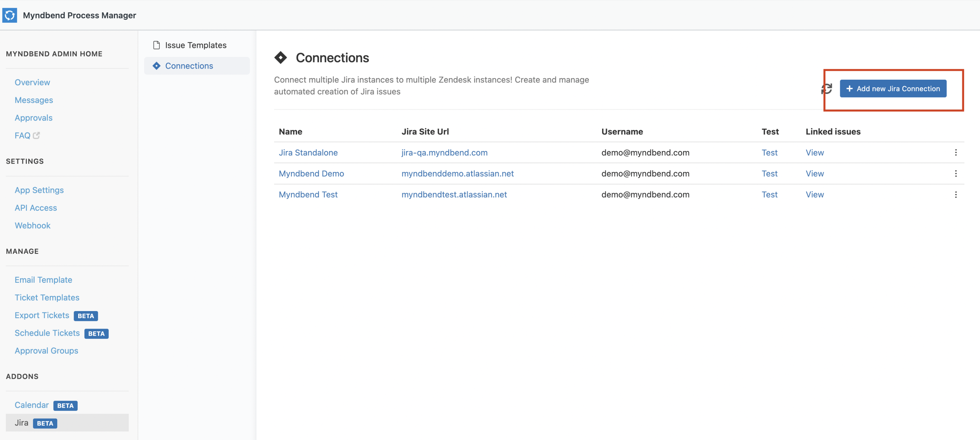Click the Connections diamond heading icon
980x440 pixels.
tap(281, 58)
